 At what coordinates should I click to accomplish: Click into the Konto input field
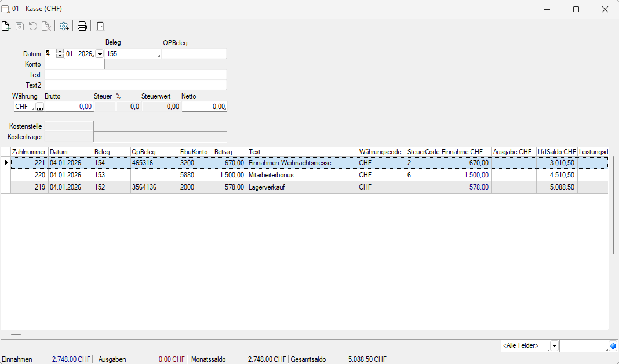74,64
